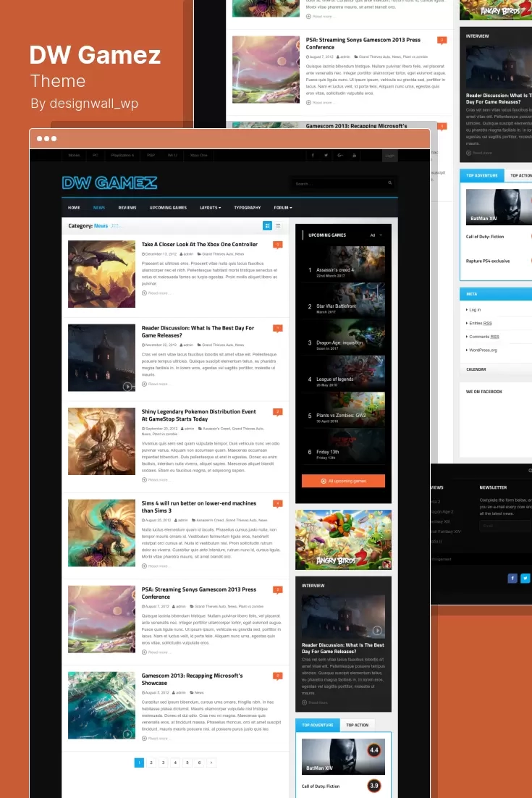Expand the Layouts menu dropdown
The image size is (532, 798).
point(210,208)
